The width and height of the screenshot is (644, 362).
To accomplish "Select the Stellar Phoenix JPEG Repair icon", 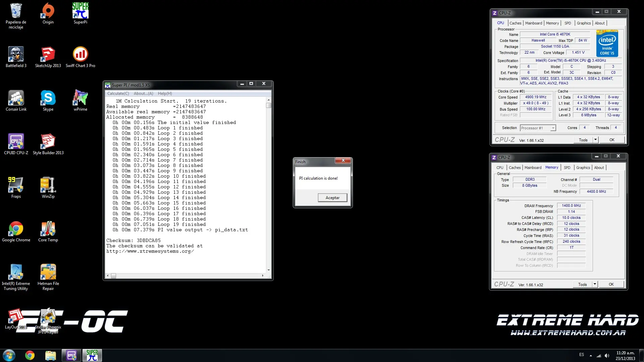I will [48, 321].
